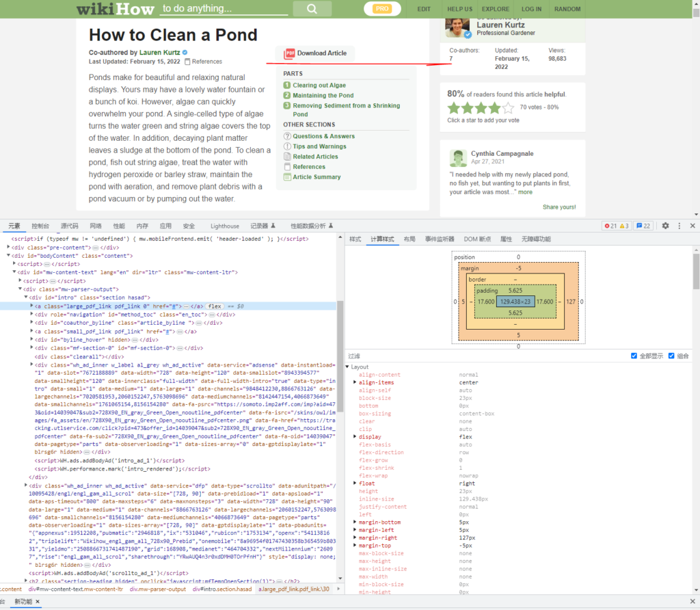This screenshot has height=610, width=700.
Task: Click the computed styles panel scrollbar
Action: click(x=696, y=271)
